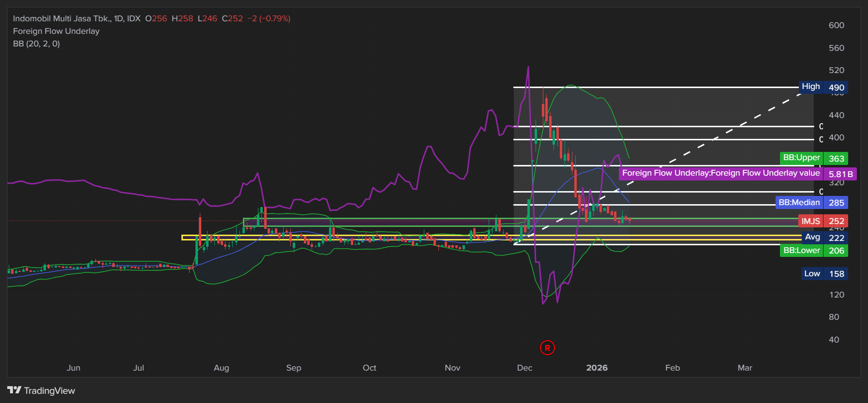Viewport: 868px width, 403px height.
Task: Click the BB:Upper 363 price label
Action: pos(814,158)
